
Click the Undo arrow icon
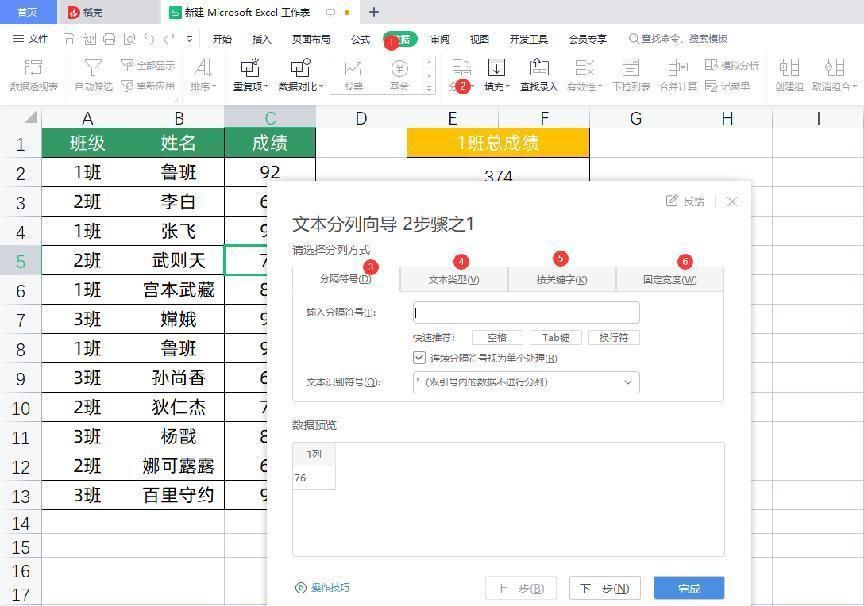(149, 39)
